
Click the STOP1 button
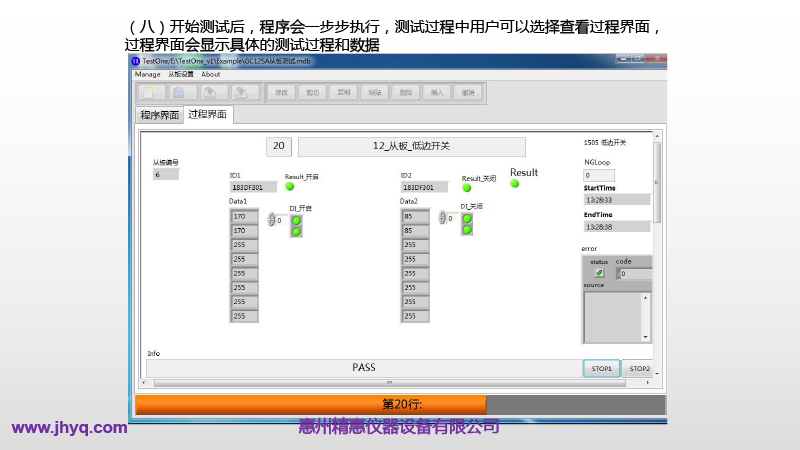(602, 368)
